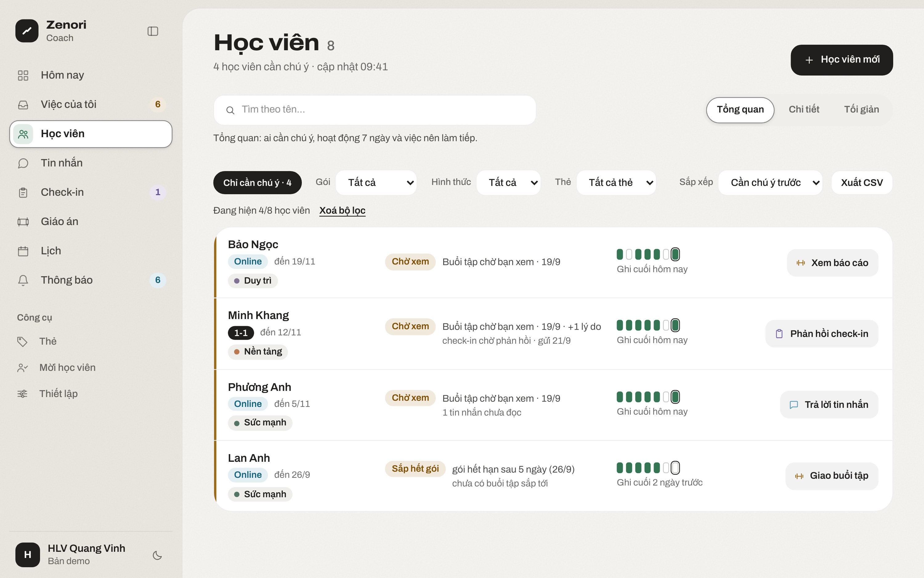The height and width of the screenshot is (578, 924).
Task: Switch to Tối giản view
Action: 861,110
